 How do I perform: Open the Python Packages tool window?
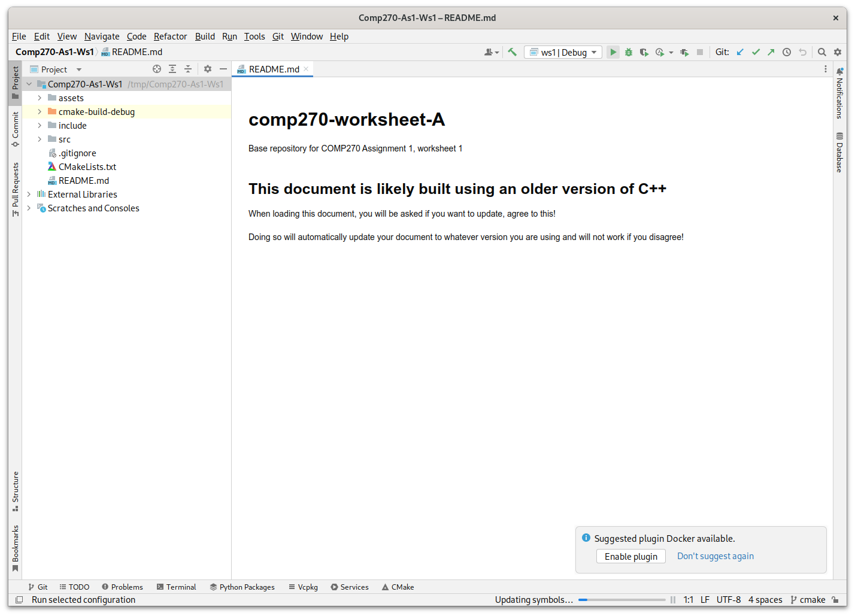[242, 587]
